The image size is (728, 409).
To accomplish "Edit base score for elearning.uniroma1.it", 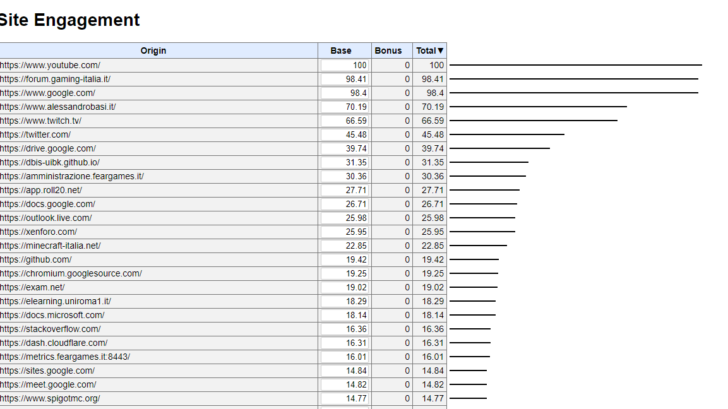I will (344, 301).
